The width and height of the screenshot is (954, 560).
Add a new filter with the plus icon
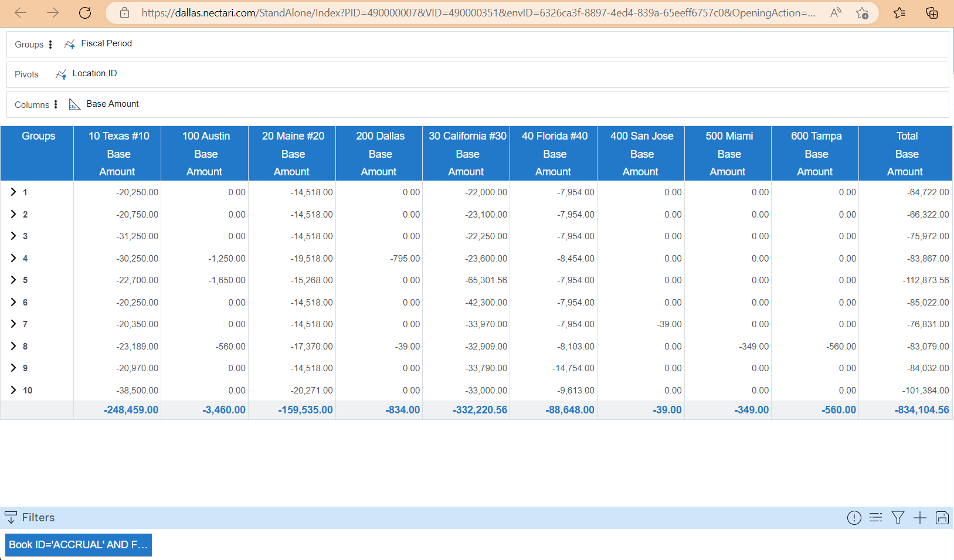919,517
